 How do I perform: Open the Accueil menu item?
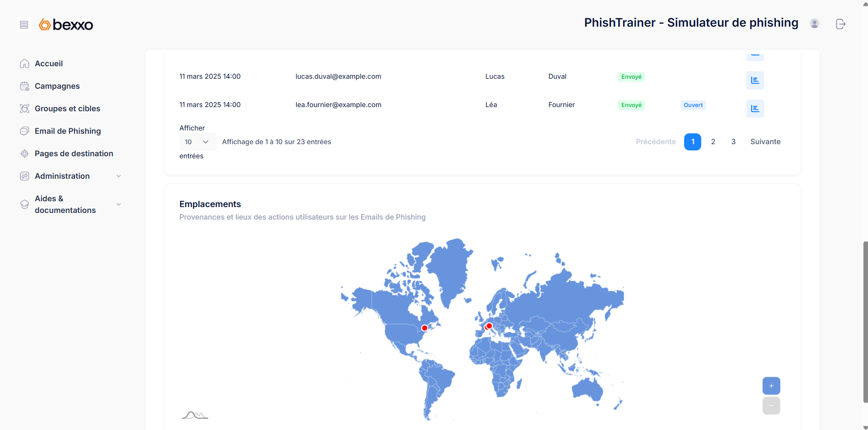pyautogui.click(x=49, y=64)
